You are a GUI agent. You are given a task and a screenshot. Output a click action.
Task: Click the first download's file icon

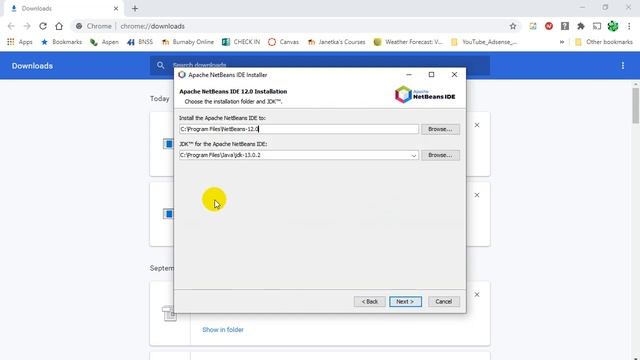168,144
